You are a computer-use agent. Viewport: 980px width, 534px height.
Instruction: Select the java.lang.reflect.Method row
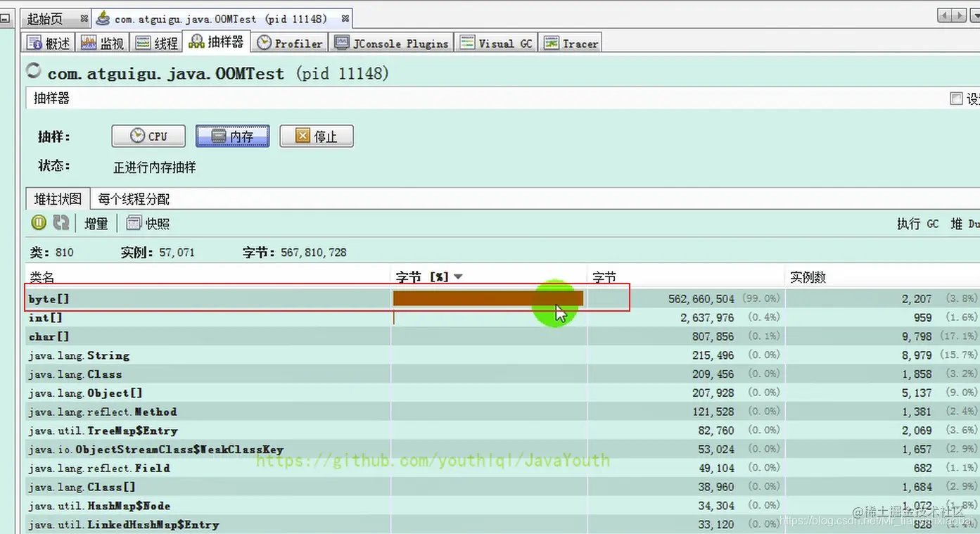pos(503,412)
